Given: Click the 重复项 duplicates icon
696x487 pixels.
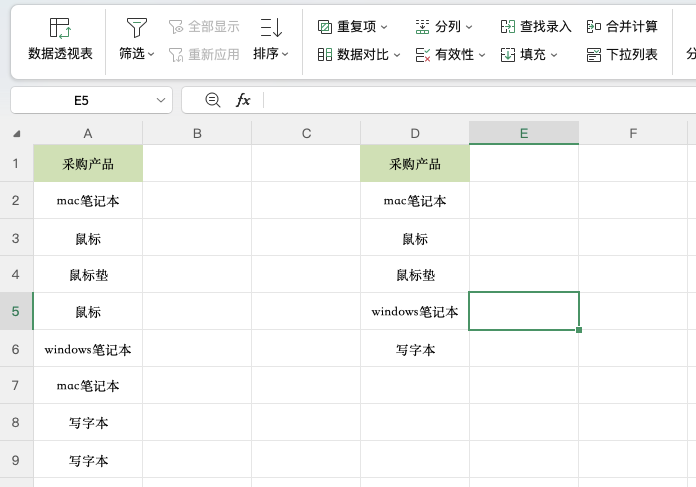Looking at the screenshot, I should click(x=324, y=27).
